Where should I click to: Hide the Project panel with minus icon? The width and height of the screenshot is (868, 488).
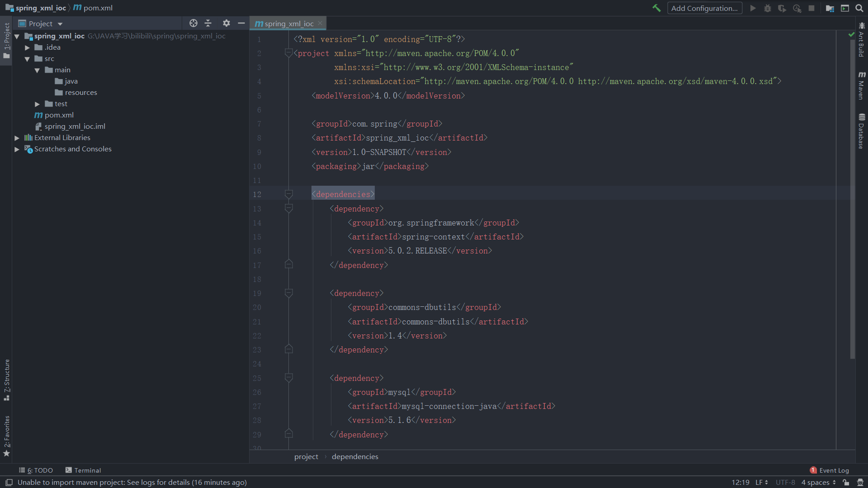tap(241, 23)
